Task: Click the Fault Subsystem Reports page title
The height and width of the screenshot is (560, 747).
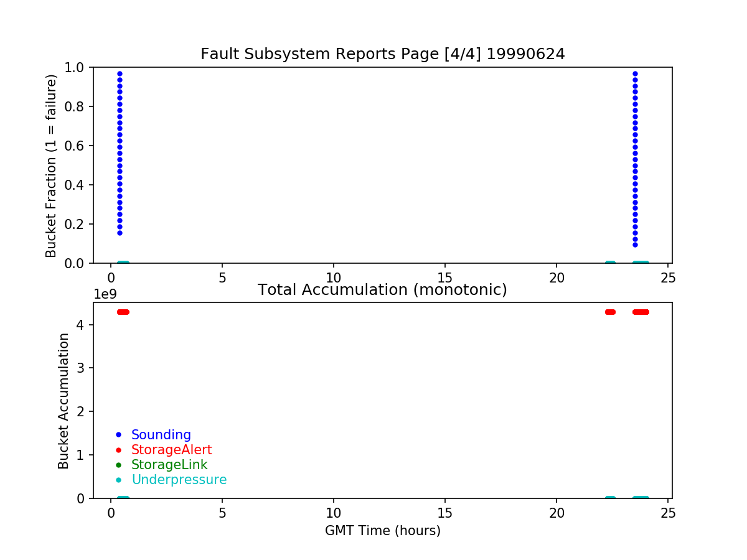Action: (382, 54)
